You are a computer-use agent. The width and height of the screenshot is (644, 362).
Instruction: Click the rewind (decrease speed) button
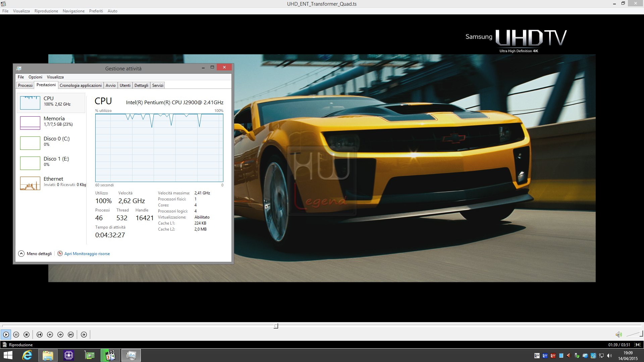point(50,335)
